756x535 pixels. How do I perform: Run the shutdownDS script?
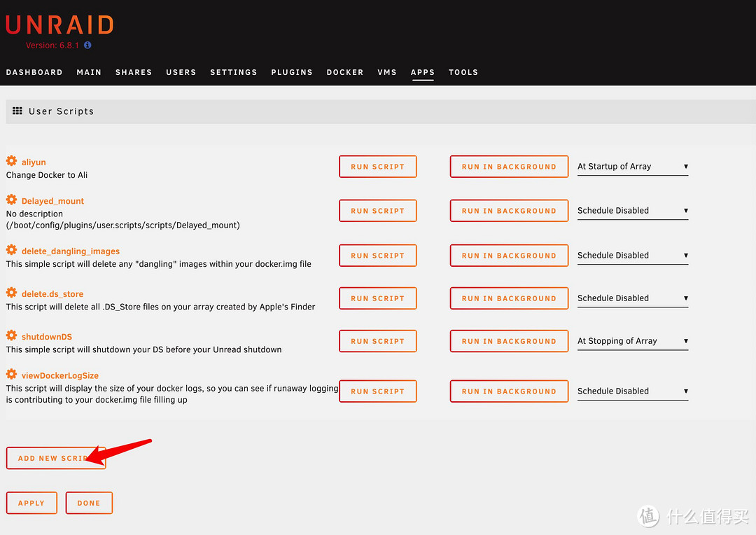pos(377,341)
